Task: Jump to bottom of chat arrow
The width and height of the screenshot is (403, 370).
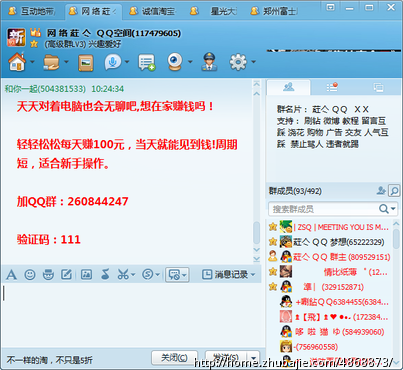Action: (x=256, y=259)
